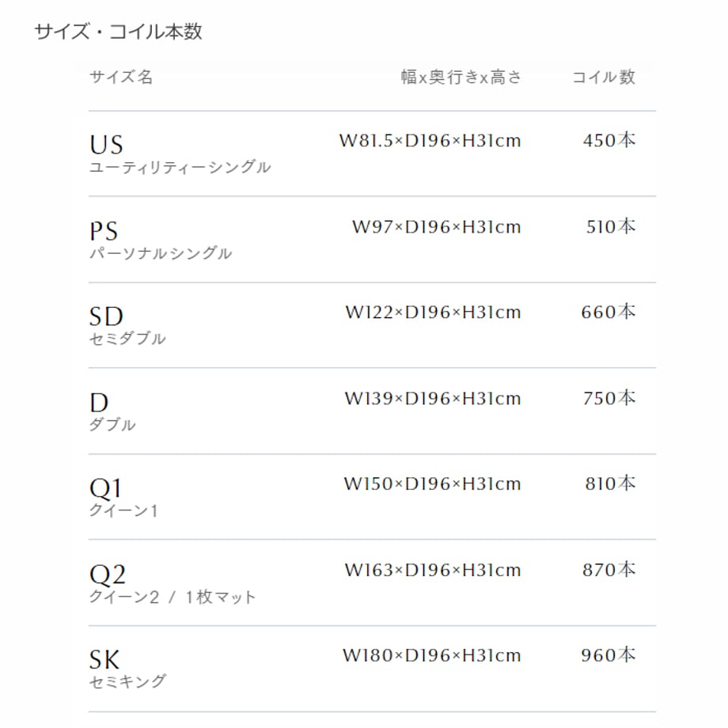The image size is (728, 728).
Task: Click the 960本 coil count
Action: [x=609, y=655]
